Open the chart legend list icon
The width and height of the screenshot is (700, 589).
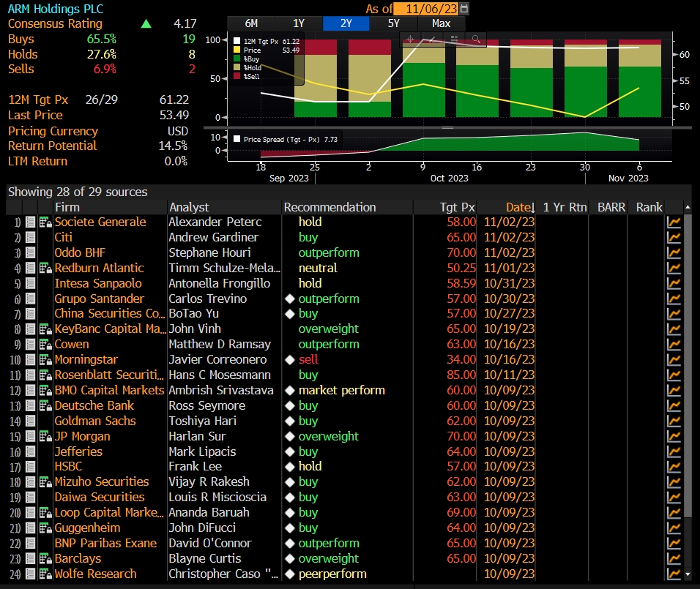click(x=454, y=39)
